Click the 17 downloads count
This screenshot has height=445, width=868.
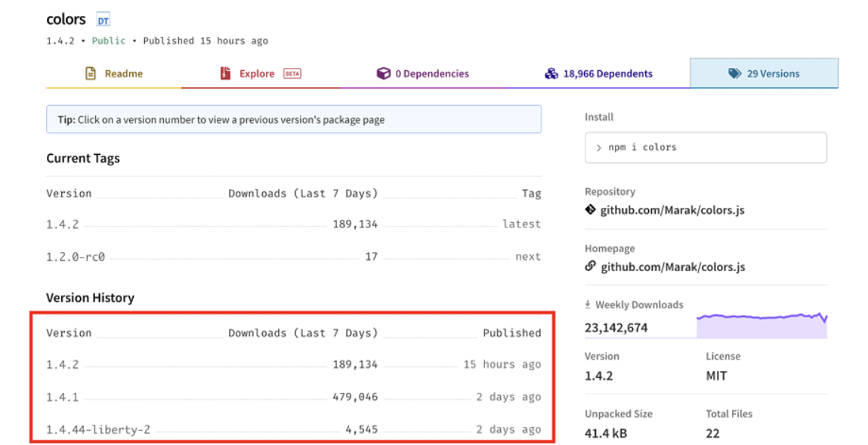tap(372, 257)
